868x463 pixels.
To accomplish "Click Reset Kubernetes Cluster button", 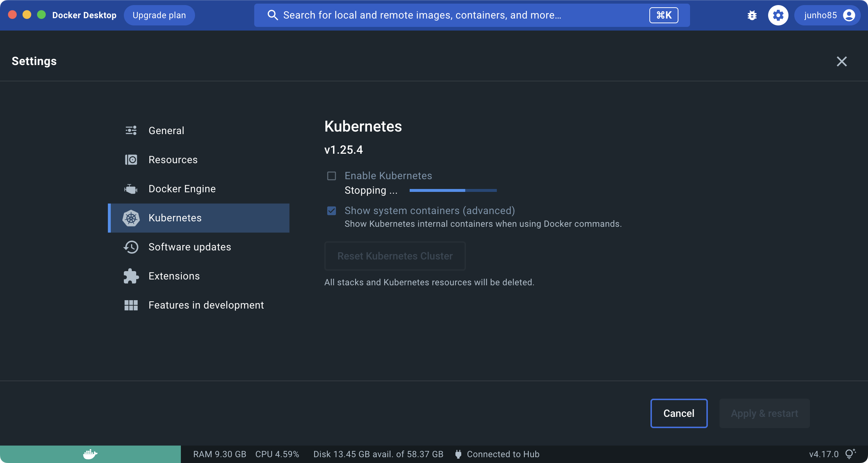I will (x=395, y=256).
